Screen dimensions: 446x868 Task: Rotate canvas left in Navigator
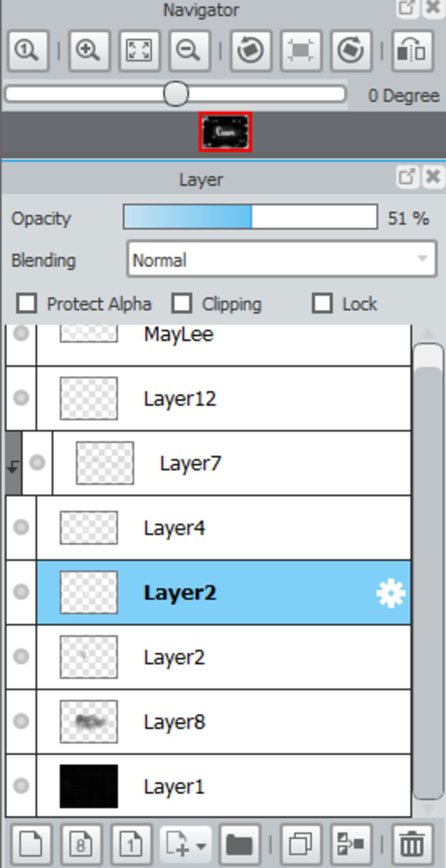(x=250, y=51)
